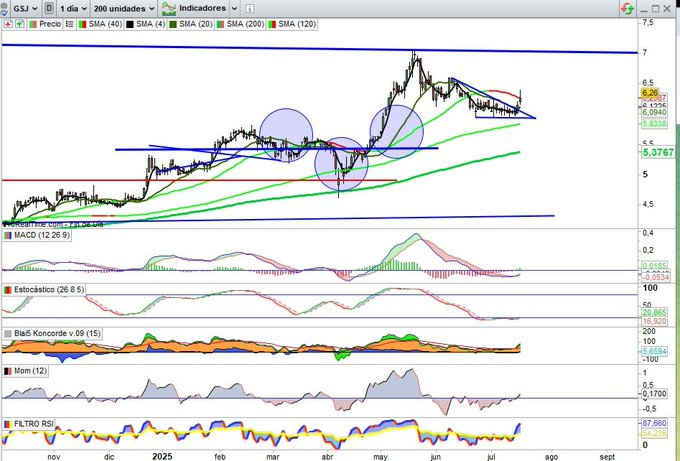Image resolution: width=680 pixels, height=461 pixels.
Task: Click the Mom (12) panel icon
Action: point(8,371)
